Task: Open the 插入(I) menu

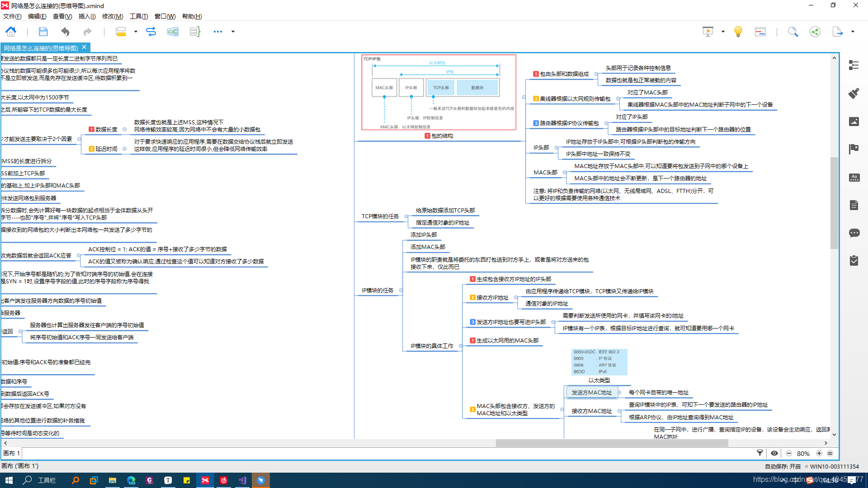Action: tap(87, 16)
